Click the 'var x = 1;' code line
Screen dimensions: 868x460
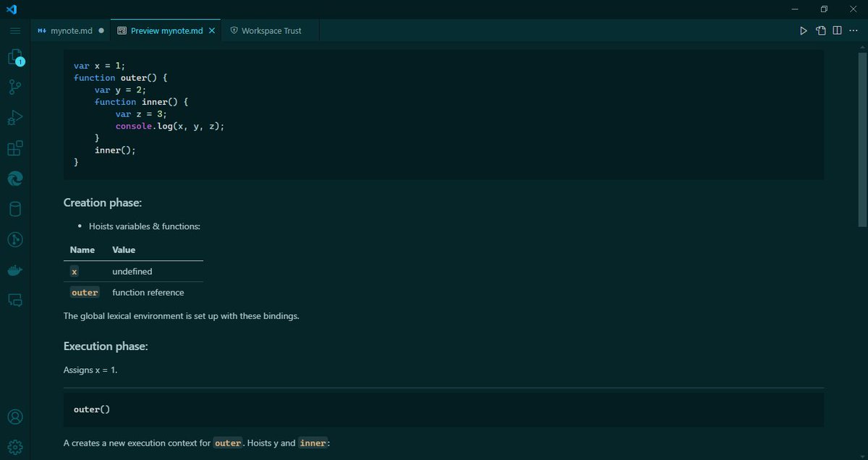(100, 66)
